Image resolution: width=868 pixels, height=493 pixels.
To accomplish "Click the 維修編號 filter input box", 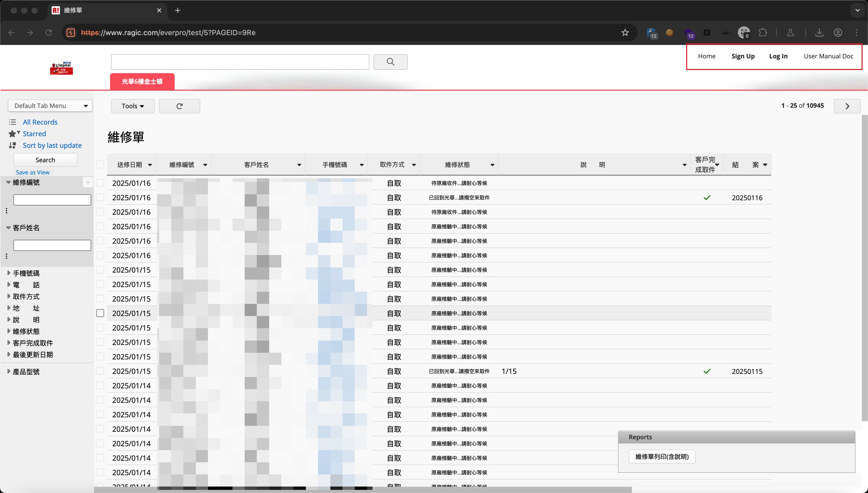I will click(52, 200).
